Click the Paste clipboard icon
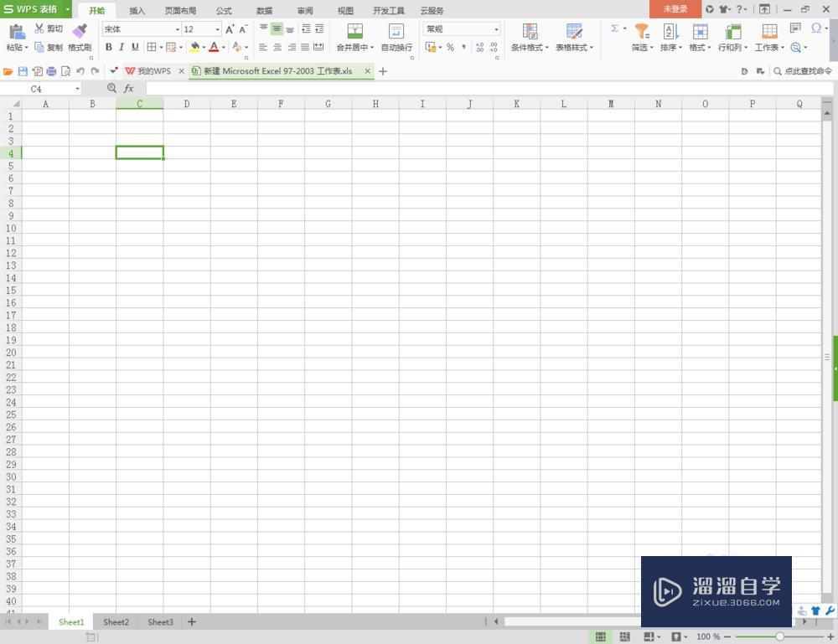Viewport: 838px width, 644px height. (x=17, y=32)
